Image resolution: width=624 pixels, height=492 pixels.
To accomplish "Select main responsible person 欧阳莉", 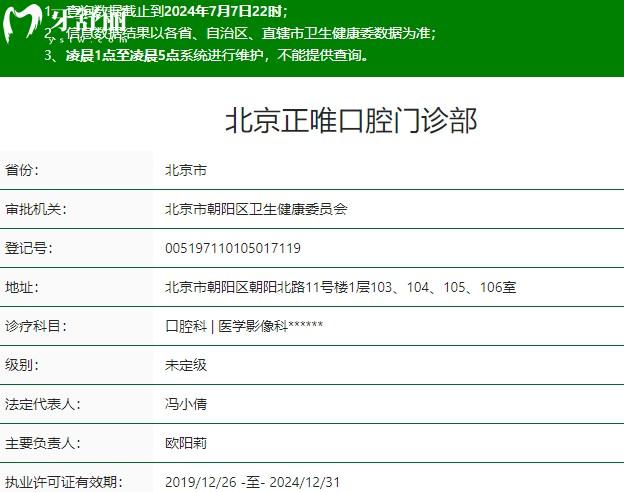I will (x=186, y=443).
